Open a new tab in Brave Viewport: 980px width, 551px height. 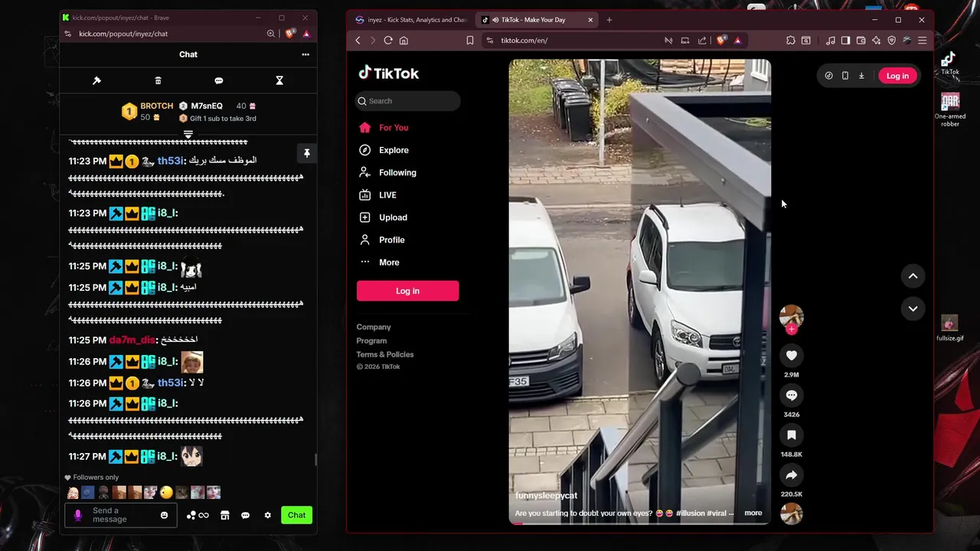point(609,20)
